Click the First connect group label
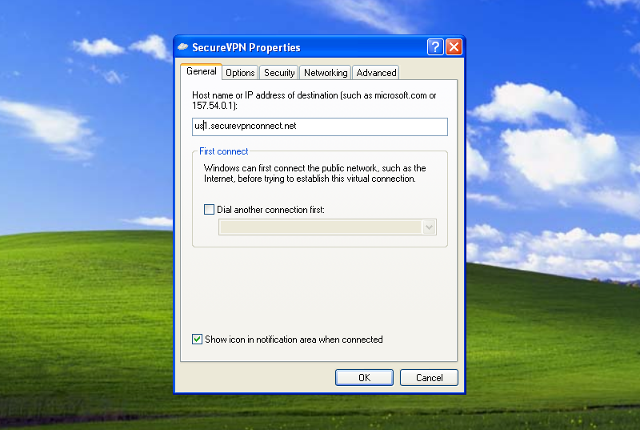This screenshot has height=430, width=640. 224,151
